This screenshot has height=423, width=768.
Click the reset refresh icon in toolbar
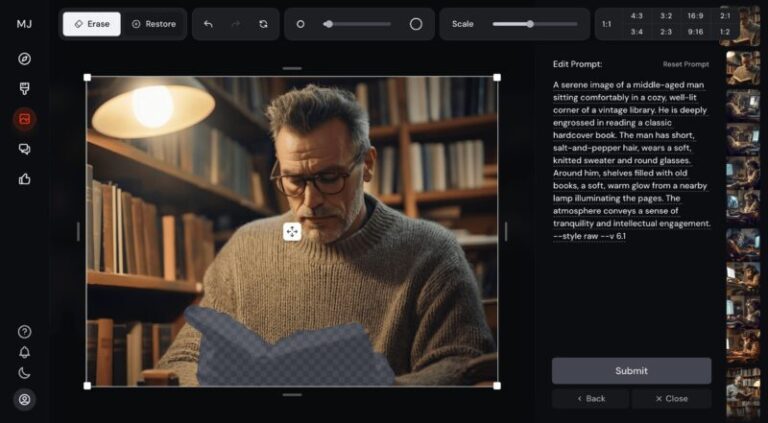(263, 24)
